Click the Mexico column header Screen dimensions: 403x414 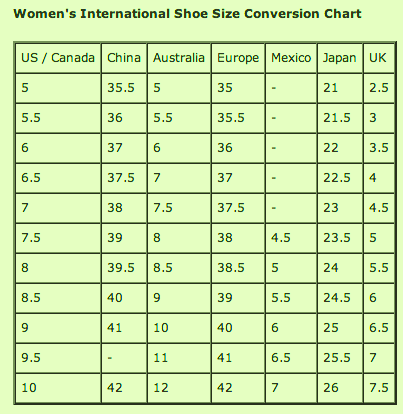coord(291,58)
